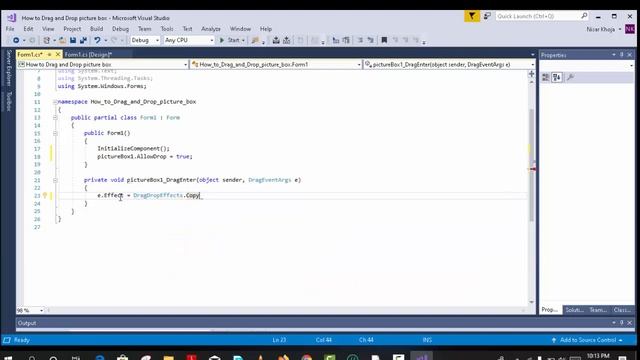The image size is (640, 360).
Task: Toggle pin on Form1.cs tab
Action: point(49,54)
